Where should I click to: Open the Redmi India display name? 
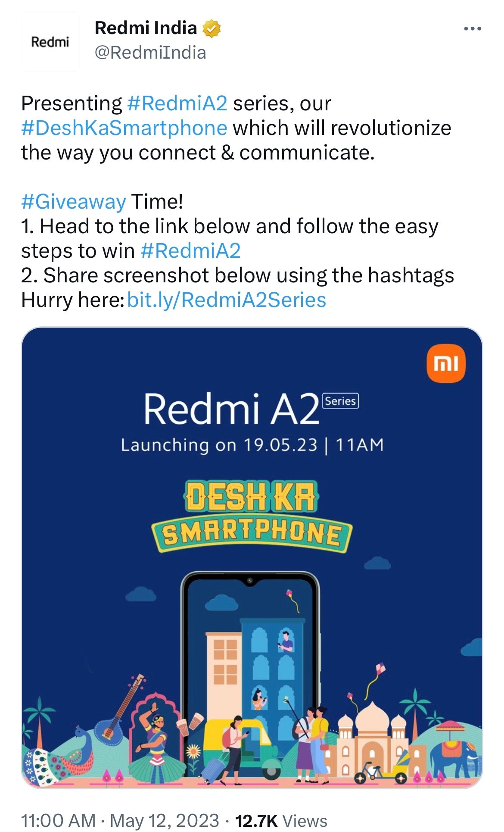(x=146, y=28)
